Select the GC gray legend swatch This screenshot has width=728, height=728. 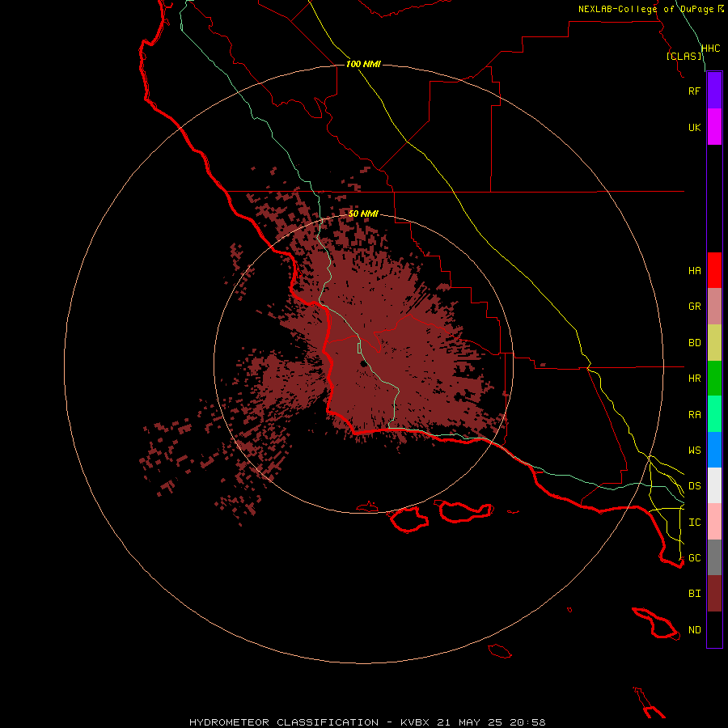point(714,557)
